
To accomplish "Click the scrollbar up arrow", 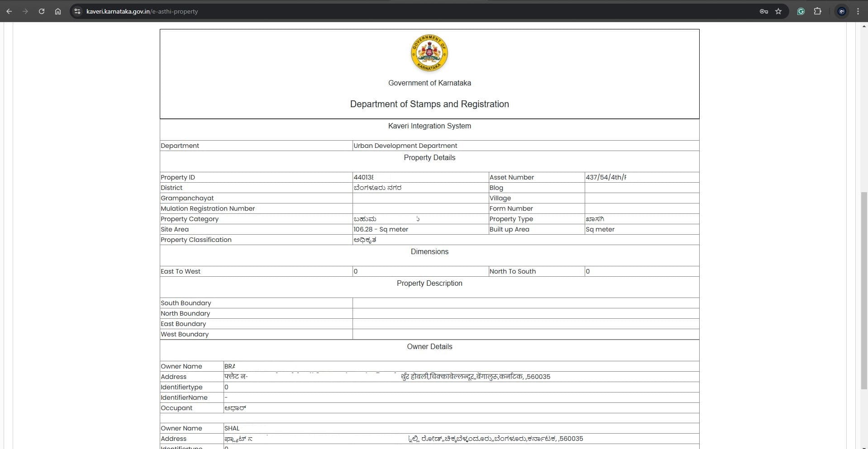I will coord(864,26).
